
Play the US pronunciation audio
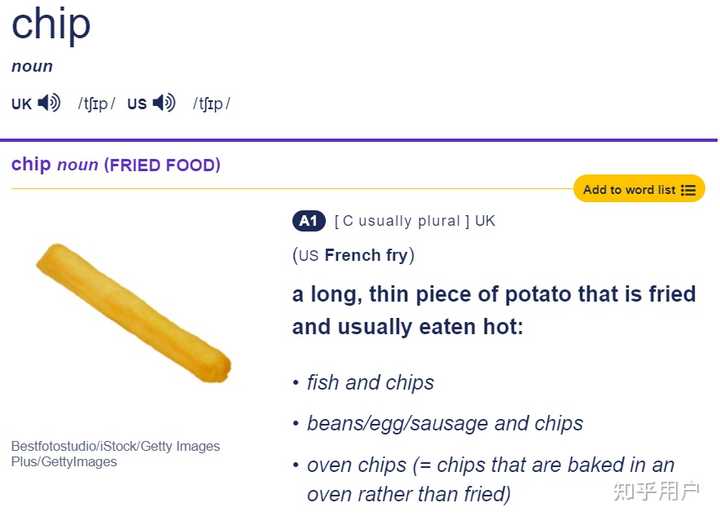(164, 103)
